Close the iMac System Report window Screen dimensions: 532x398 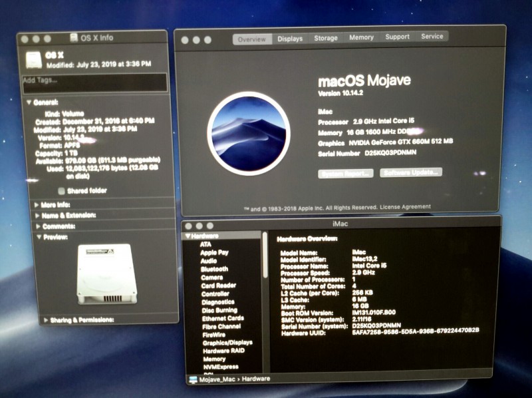pyautogui.click(x=189, y=226)
